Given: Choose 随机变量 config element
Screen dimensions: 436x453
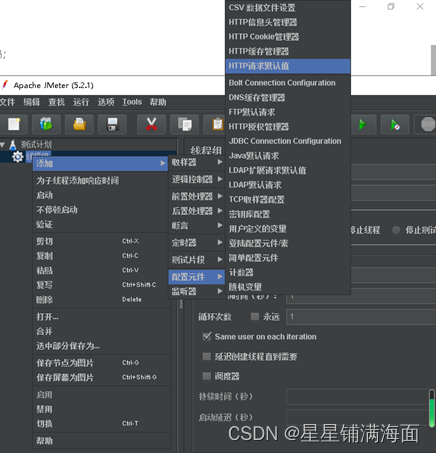Looking at the screenshot, I should pos(288,287).
